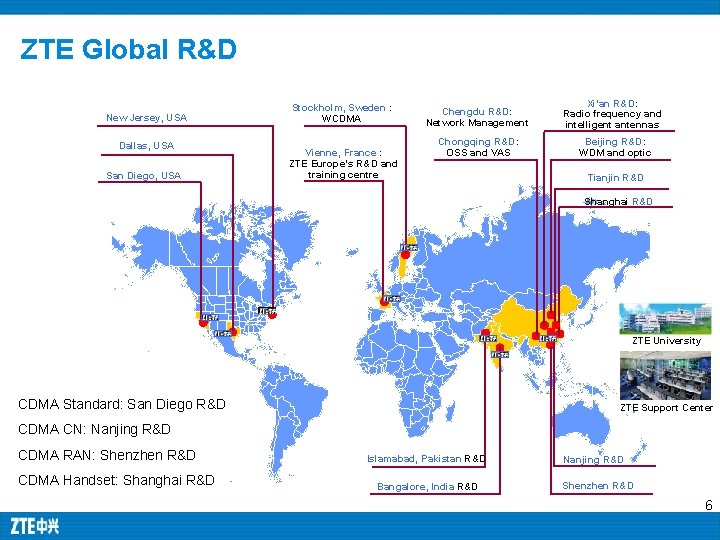Click the ZTE marker at Dallas
This screenshot has height=540, width=720.
tap(223, 334)
